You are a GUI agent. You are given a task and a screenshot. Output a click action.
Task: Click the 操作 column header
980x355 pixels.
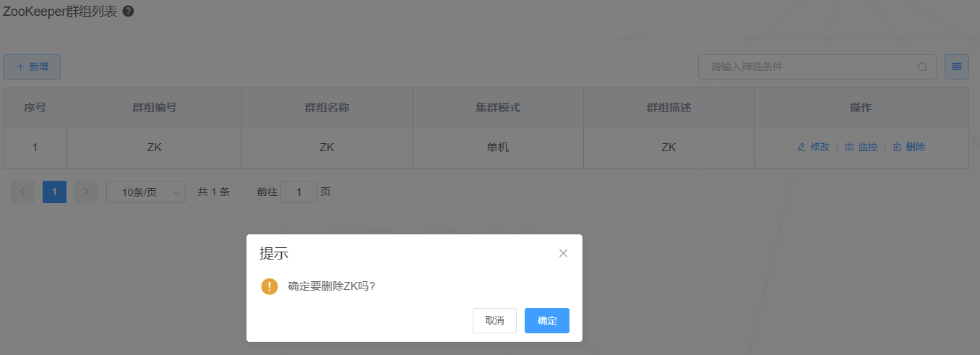click(x=861, y=107)
